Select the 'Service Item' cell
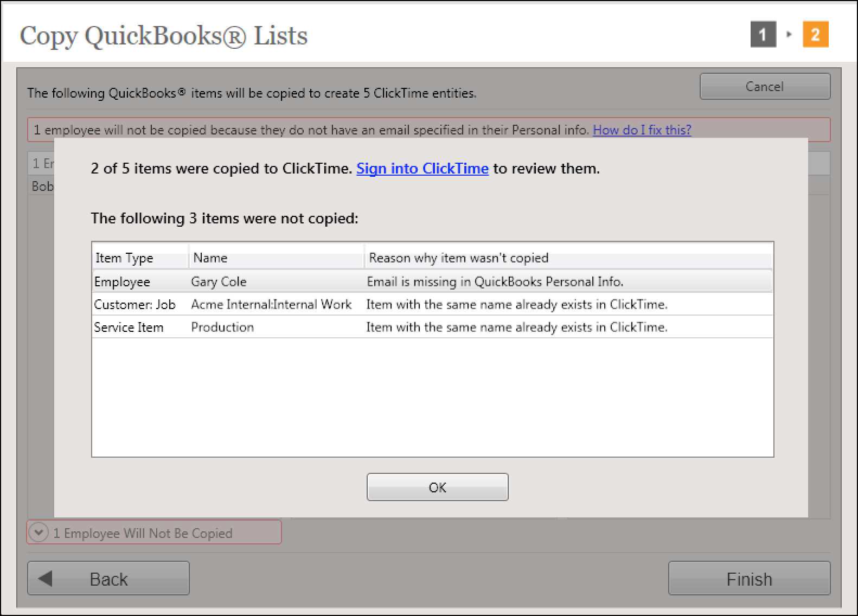 click(129, 328)
